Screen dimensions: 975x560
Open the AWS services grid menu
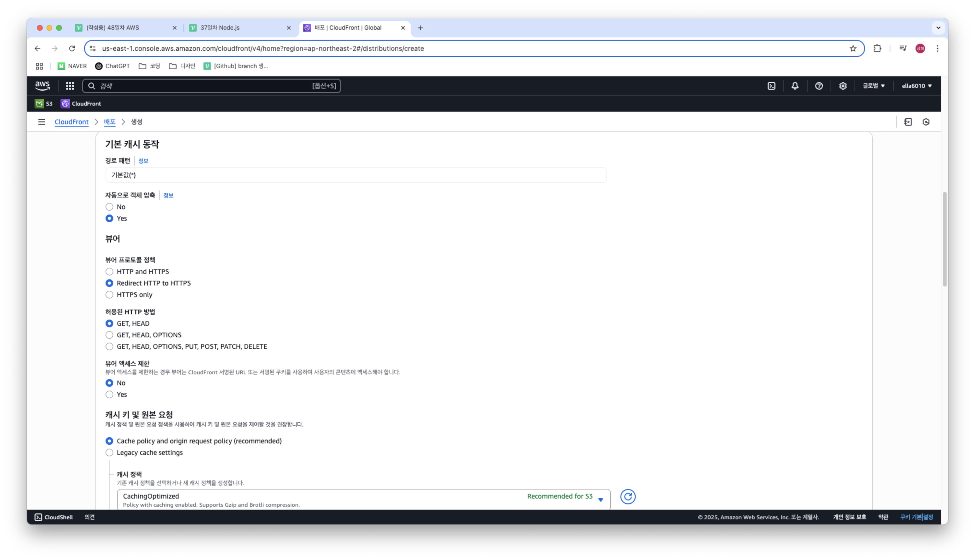coord(70,86)
